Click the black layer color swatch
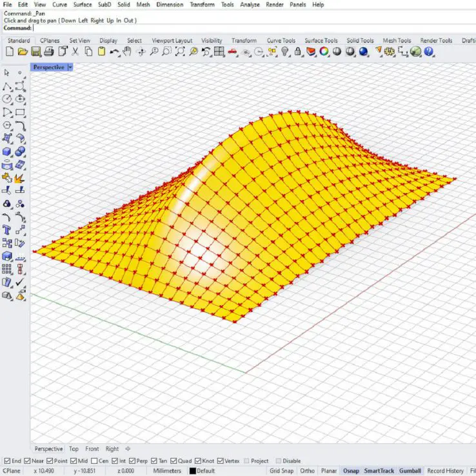The height and width of the screenshot is (476, 476). coord(192,471)
